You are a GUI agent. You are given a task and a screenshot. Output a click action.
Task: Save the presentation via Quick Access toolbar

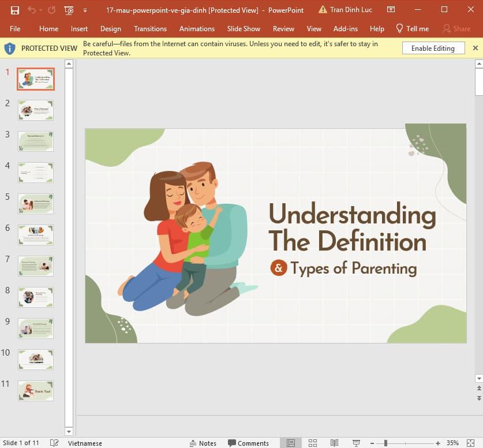(x=15, y=10)
